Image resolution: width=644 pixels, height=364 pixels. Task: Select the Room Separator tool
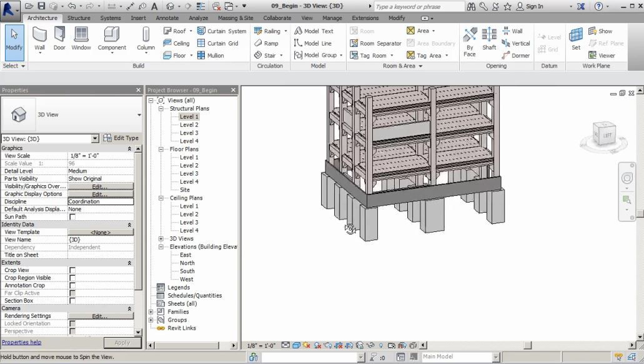pyautogui.click(x=375, y=43)
